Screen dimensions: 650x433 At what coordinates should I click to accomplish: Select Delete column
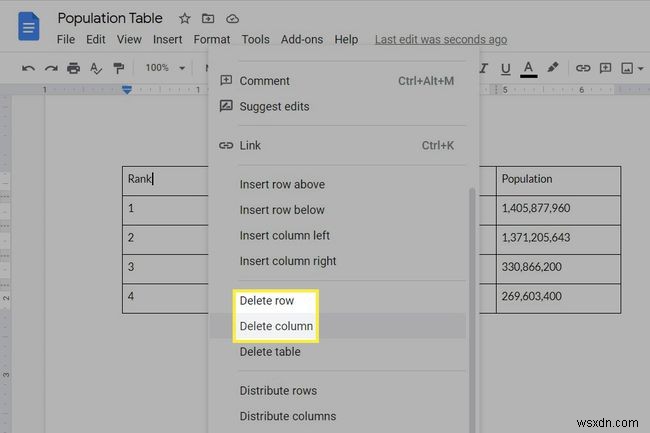click(x=337, y=326)
